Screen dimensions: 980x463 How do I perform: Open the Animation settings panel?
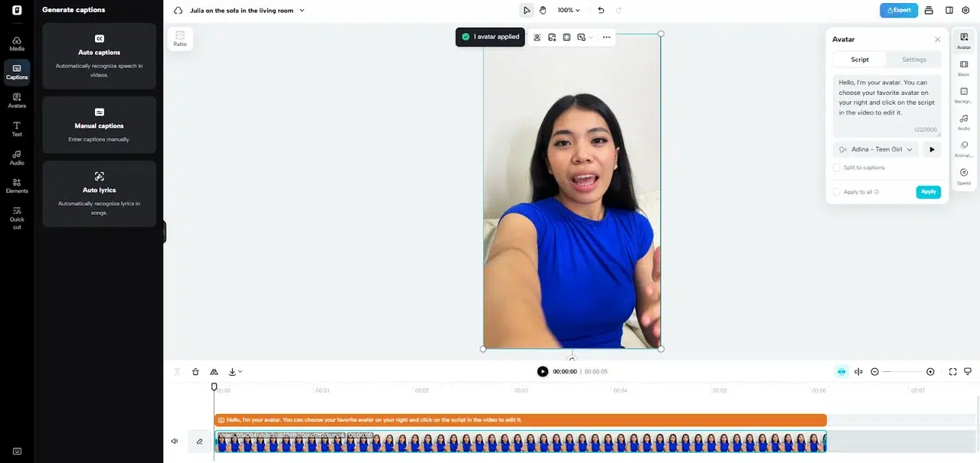pos(963,149)
